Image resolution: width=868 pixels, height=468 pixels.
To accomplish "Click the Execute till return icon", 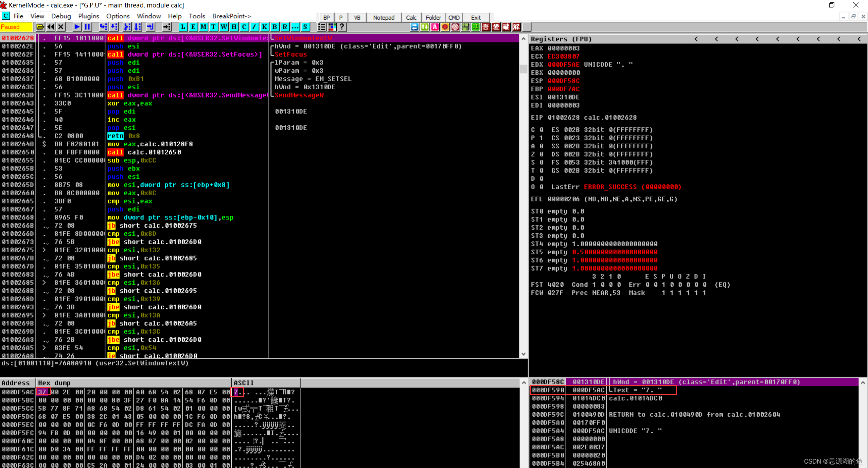I will pos(150,27).
